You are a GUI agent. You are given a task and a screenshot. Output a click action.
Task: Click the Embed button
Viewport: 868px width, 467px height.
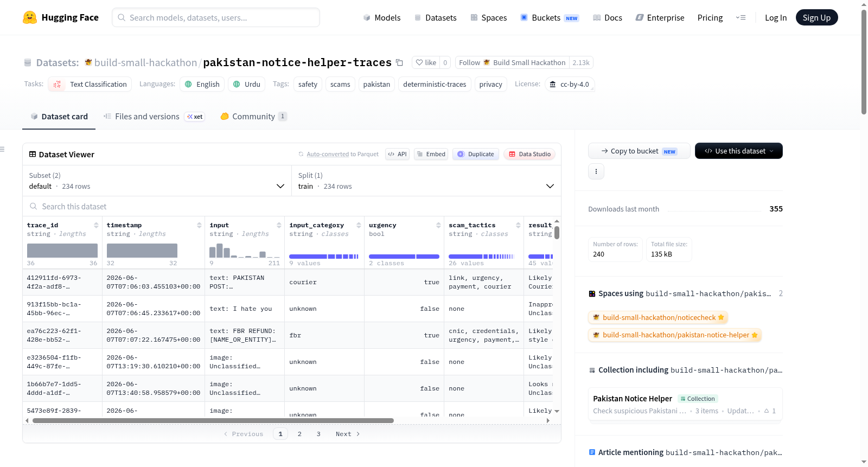tap(431, 154)
